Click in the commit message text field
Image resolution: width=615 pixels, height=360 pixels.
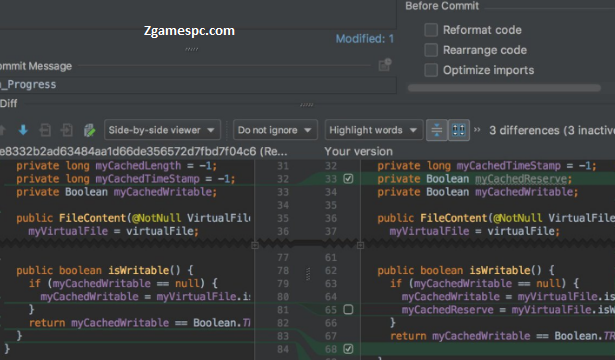[x=198, y=85]
